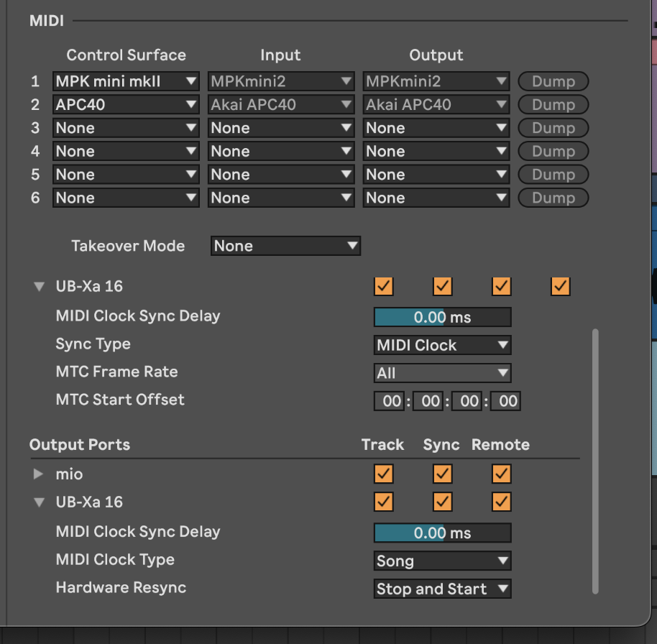Image resolution: width=657 pixels, height=644 pixels.
Task: Click the 'mio' port name
Action: coord(69,474)
